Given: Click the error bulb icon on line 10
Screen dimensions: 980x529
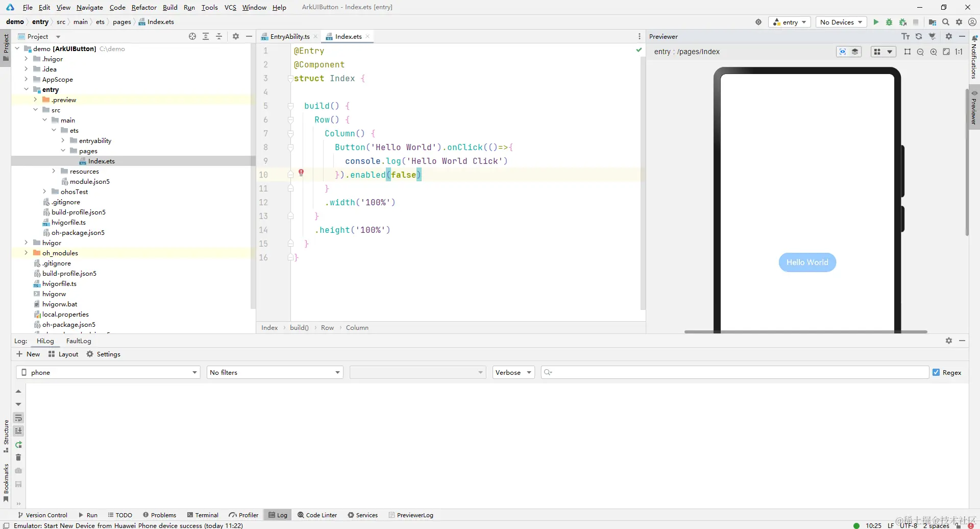Looking at the screenshot, I should (x=301, y=173).
